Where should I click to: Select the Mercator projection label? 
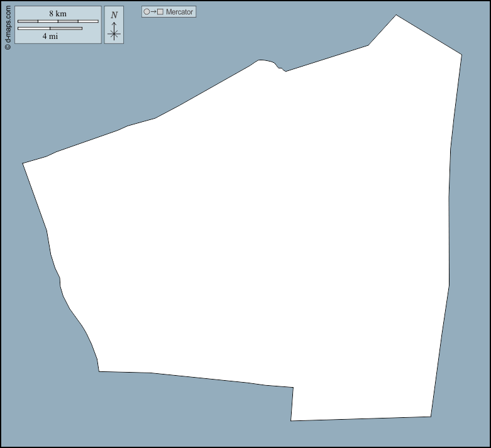[180, 12]
